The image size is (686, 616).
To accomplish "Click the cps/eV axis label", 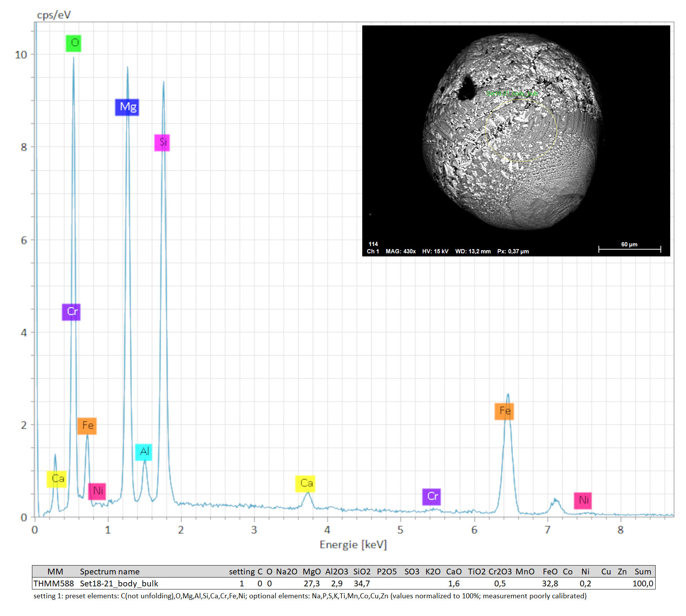I will (54, 15).
